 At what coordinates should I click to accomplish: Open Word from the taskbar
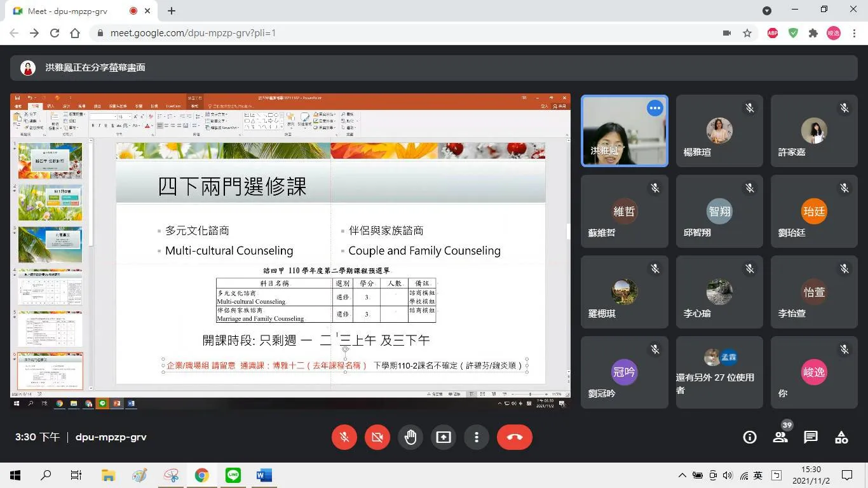264,475
